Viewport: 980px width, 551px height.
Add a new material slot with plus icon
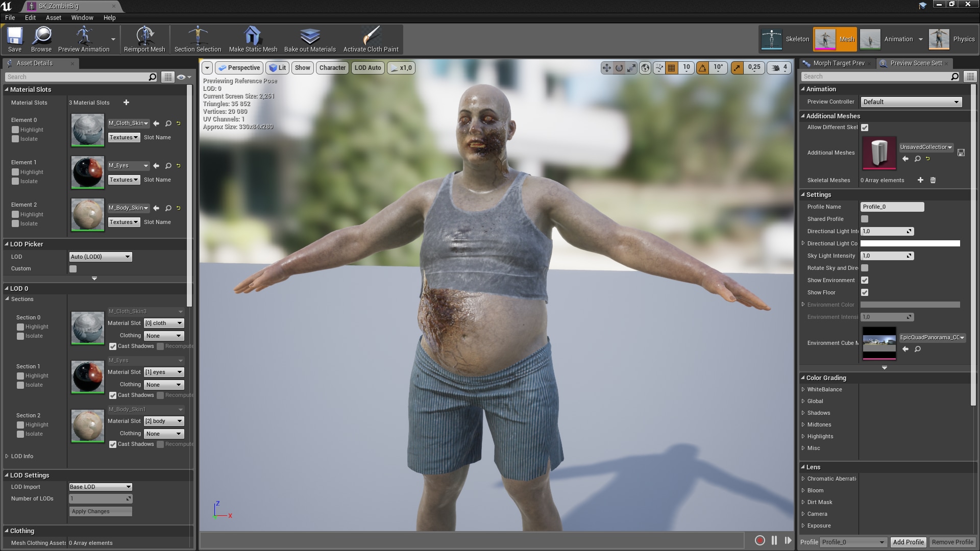[126, 103]
